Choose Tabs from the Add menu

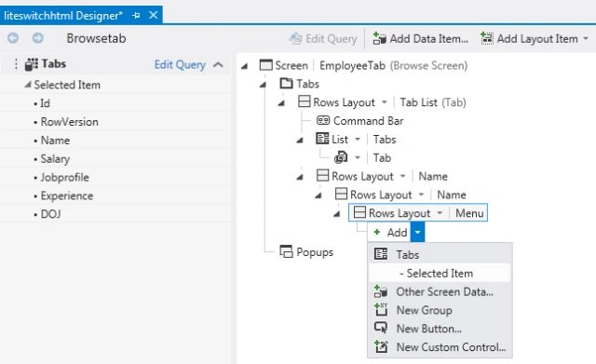coord(440,254)
